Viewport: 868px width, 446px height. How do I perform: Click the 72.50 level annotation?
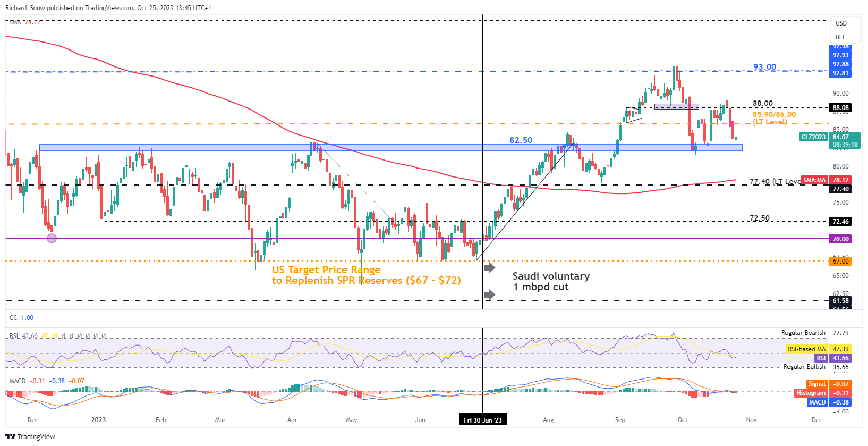click(x=760, y=218)
